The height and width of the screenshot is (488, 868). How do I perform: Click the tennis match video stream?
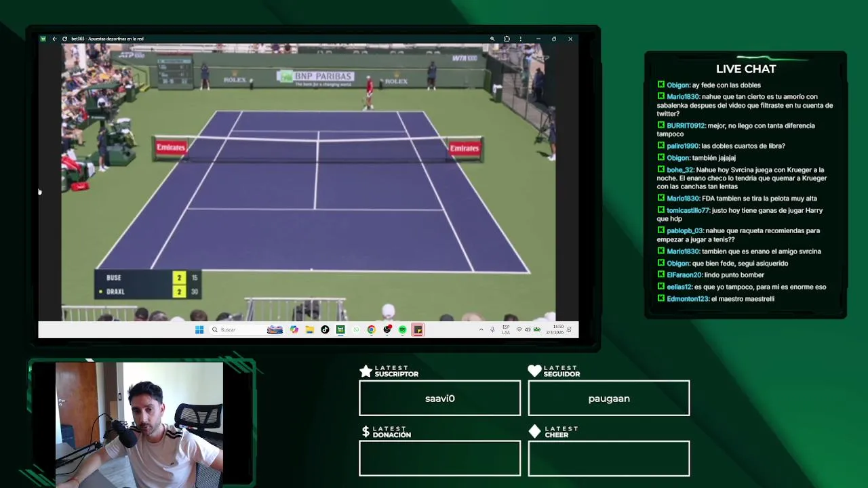click(x=309, y=182)
